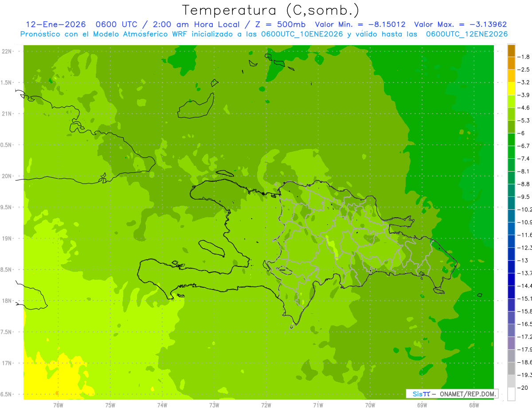532x411 pixels.
Task: Click the '-9.5' color scale label
Action: [x=524, y=197]
